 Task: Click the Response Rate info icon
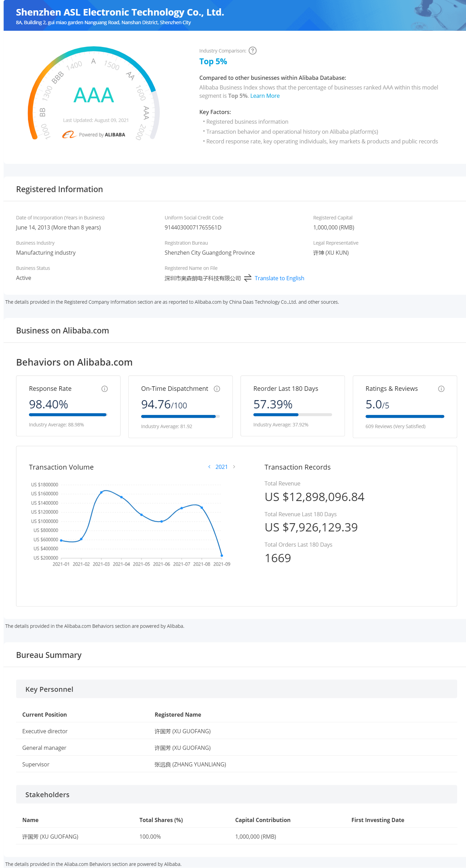[105, 389]
